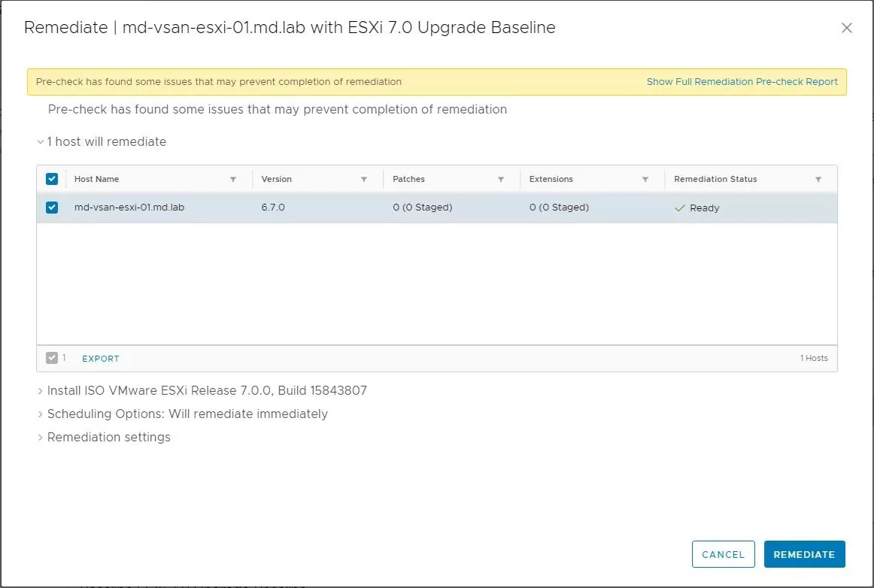Open Show Full Remediation Pre-check Report
Viewport: 874px width, 588px height.
tap(742, 82)
